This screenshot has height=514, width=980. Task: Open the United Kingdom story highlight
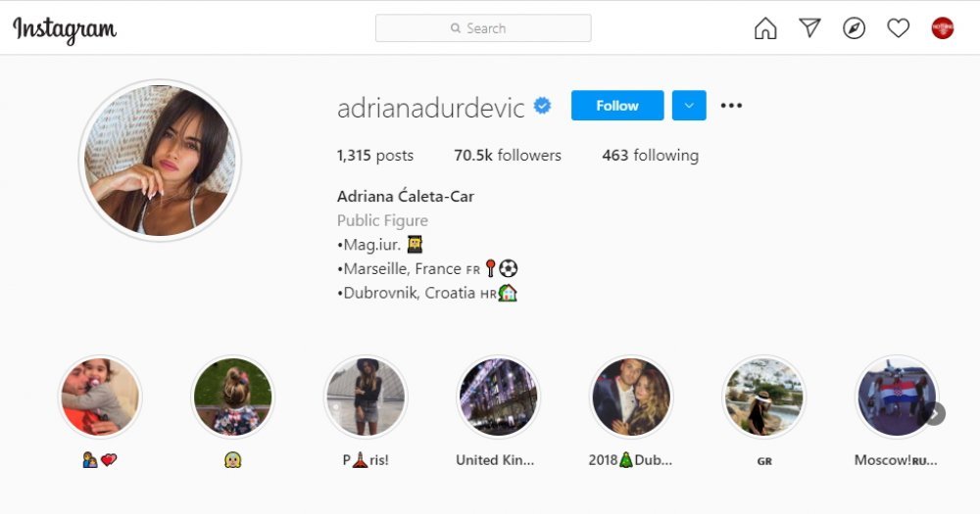click(498, 397)
